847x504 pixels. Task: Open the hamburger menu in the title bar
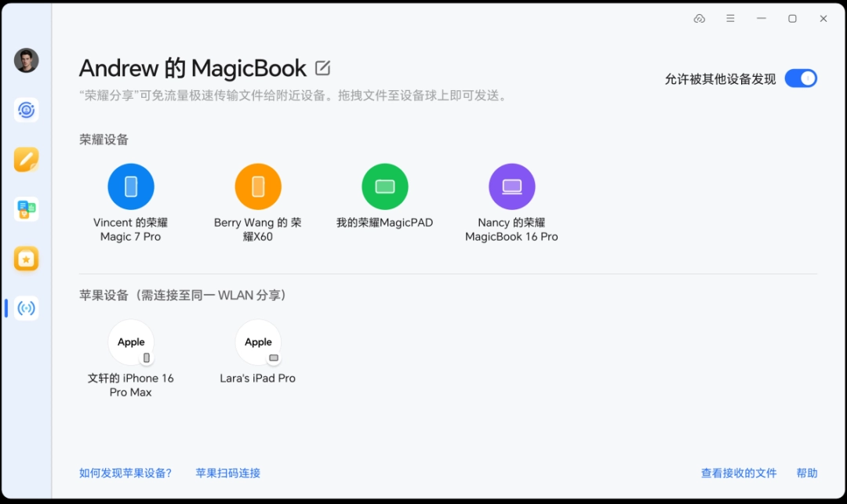tap(730, 18)
